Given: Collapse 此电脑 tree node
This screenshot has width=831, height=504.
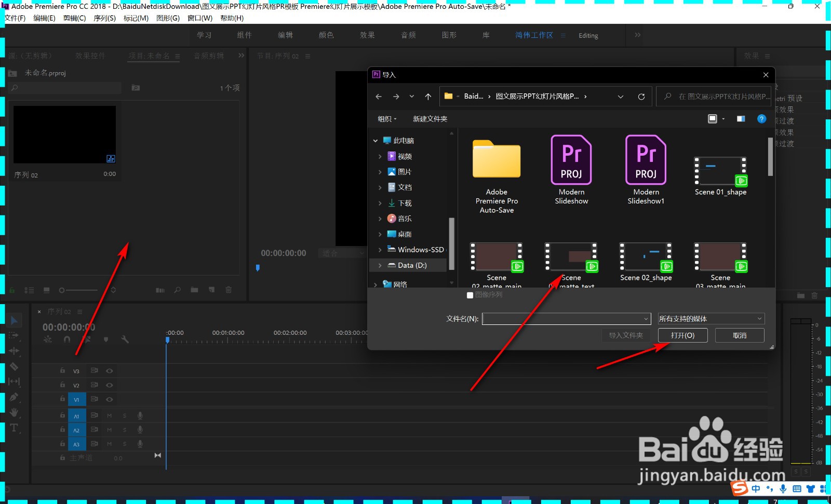Looking at the screenshot, I should tap(376, 141).
